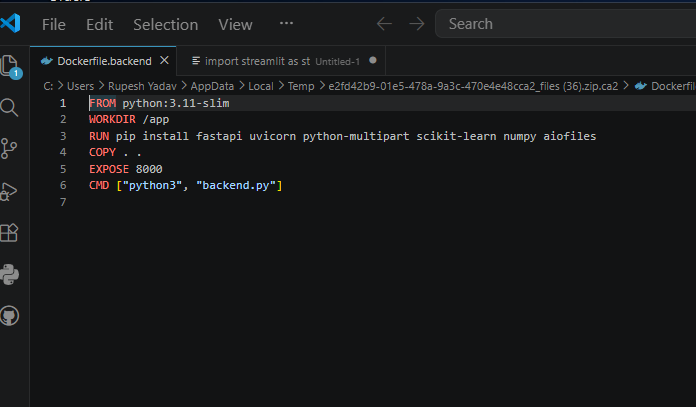Click aiofiles in the pip install line

[x=570, y=136]
